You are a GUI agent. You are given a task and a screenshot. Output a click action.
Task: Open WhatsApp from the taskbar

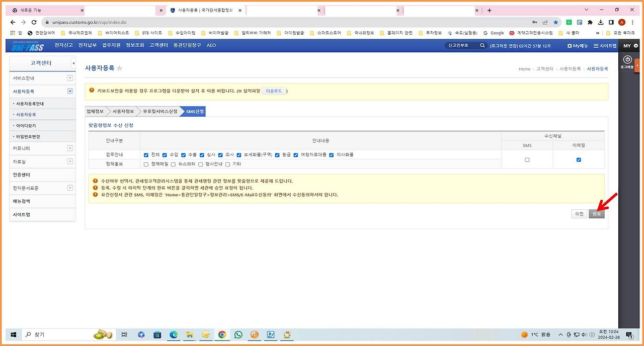click(x=238, y=334)
